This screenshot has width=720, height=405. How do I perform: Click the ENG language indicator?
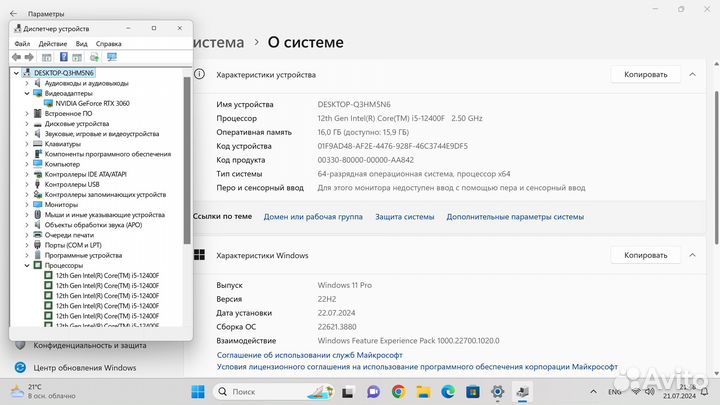tap(614, 392)
